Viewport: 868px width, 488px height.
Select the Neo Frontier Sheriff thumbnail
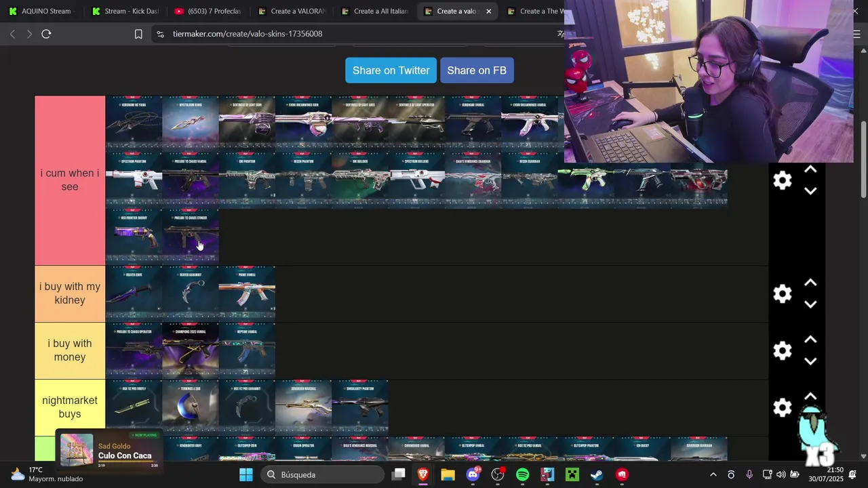(x=134, y=237)
